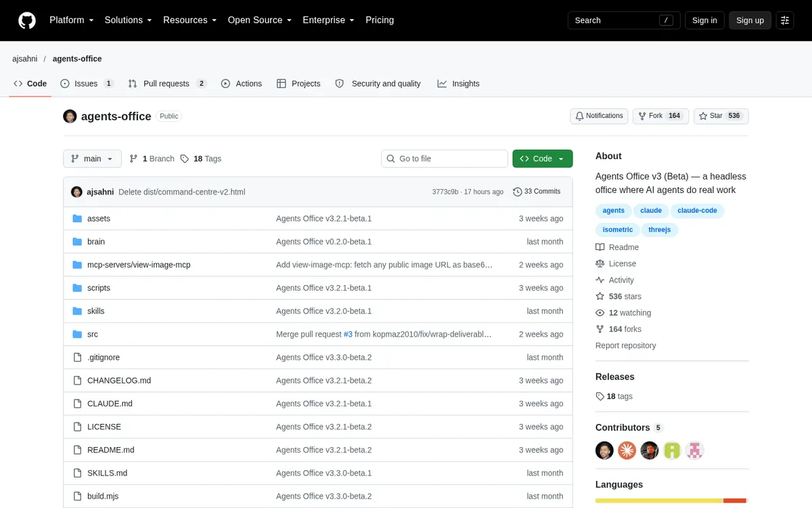This screenshot has height=508, width=812.
Task: Open the command palette icon in header
Action: 785,20
